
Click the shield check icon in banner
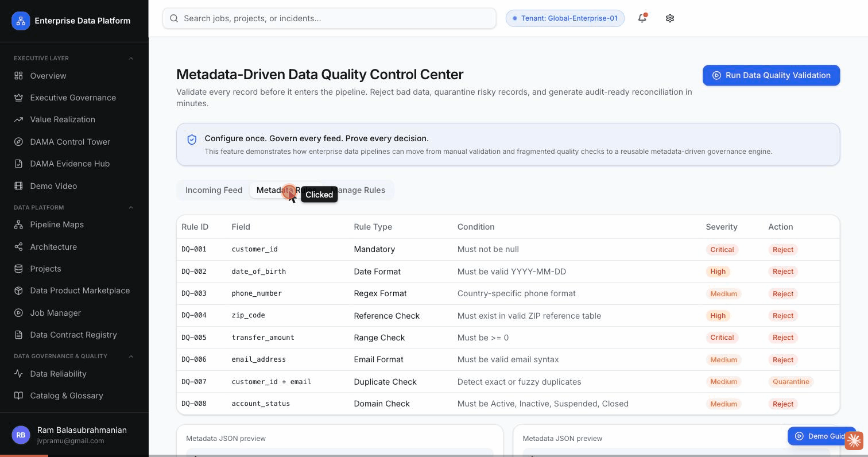pos(192,140)
